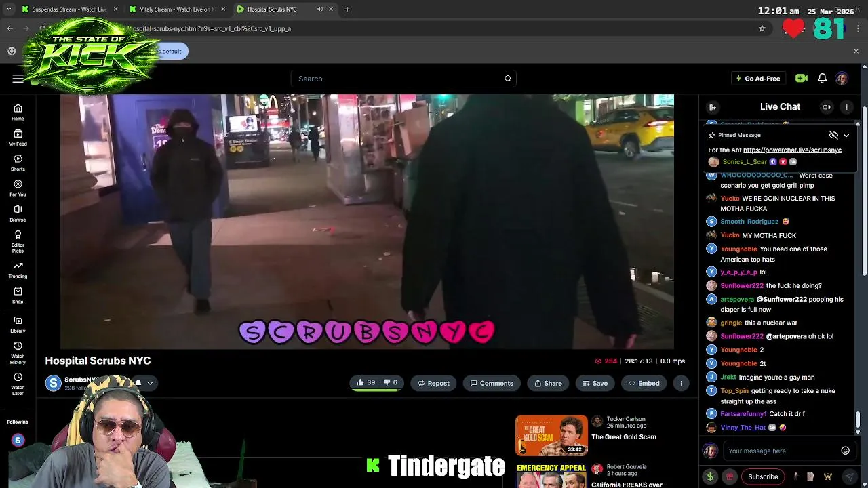Open Shop in the sidebar
The image size is (868, 488).
(x=18, y=295)
